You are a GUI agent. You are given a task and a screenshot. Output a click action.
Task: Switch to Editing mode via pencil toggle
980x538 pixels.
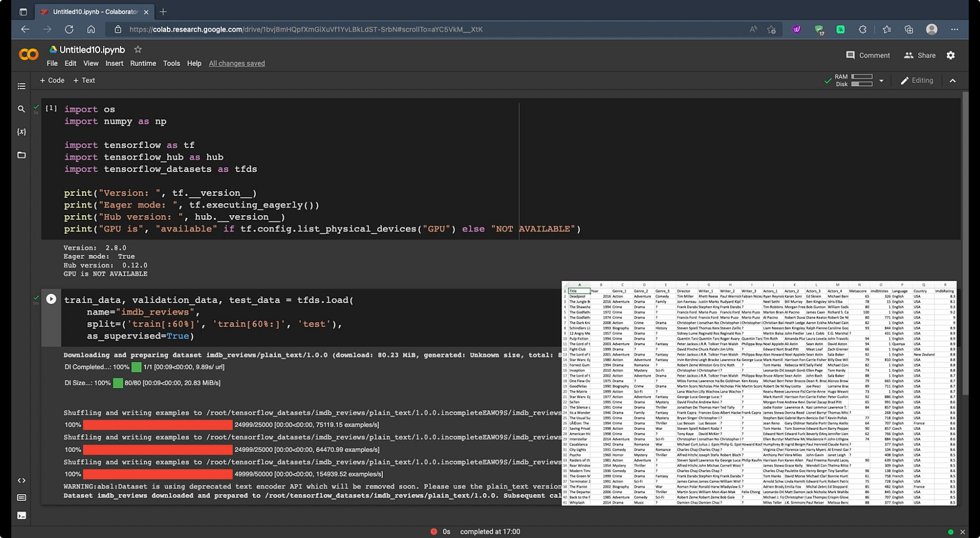coord(917,80)
